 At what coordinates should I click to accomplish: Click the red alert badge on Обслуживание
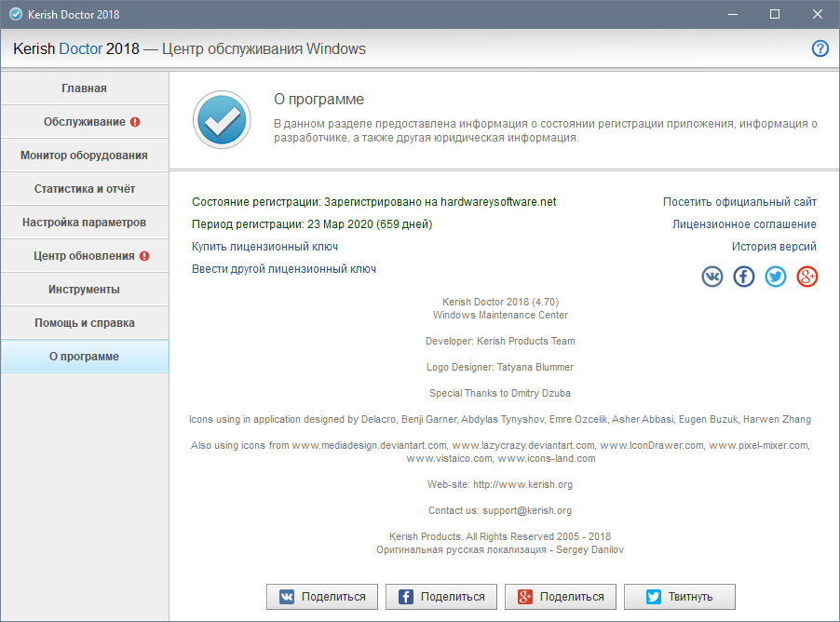point(135,122)
